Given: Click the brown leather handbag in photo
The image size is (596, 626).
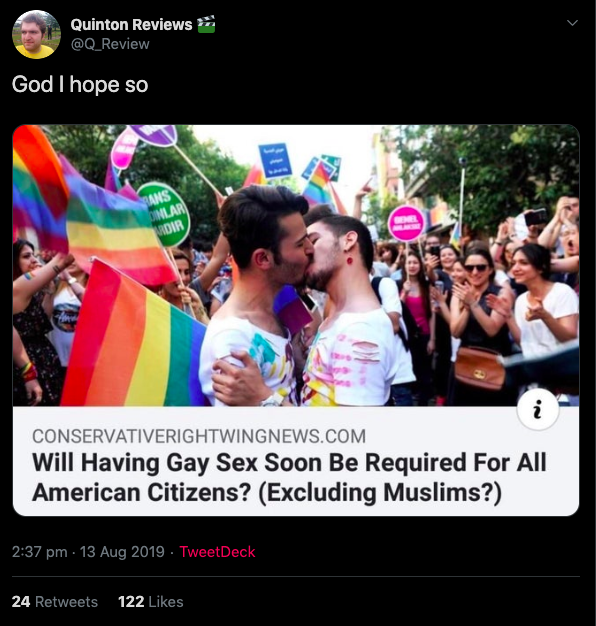Looking at the screenshot, I should click(479, 368).
